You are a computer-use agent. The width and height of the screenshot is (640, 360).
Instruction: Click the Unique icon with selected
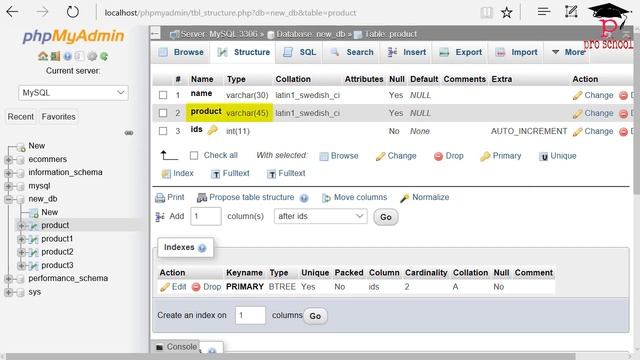(543, 156)
